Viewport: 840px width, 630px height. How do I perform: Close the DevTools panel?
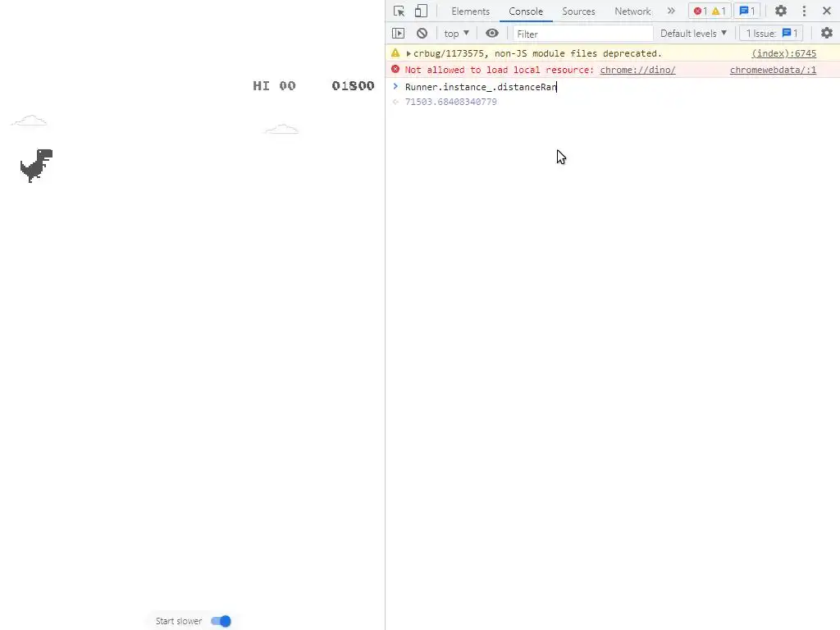[x=827, y=11]
